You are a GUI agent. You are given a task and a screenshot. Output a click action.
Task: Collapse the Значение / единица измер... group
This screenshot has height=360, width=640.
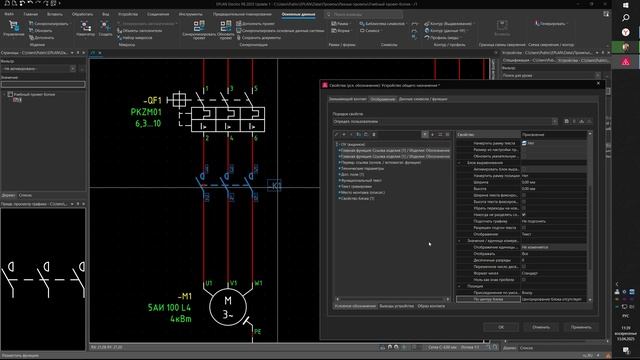tap(459, 241)
